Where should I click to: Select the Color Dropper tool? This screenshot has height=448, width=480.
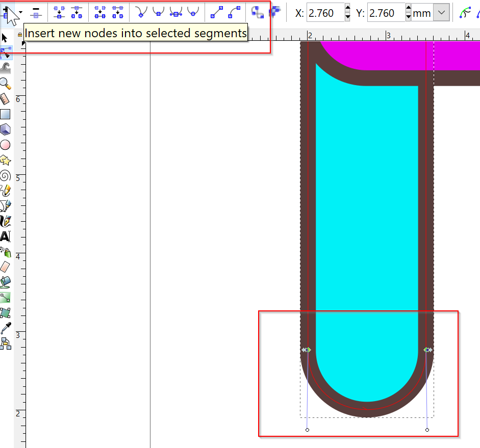pyautogui.click(x=5, y=328)
